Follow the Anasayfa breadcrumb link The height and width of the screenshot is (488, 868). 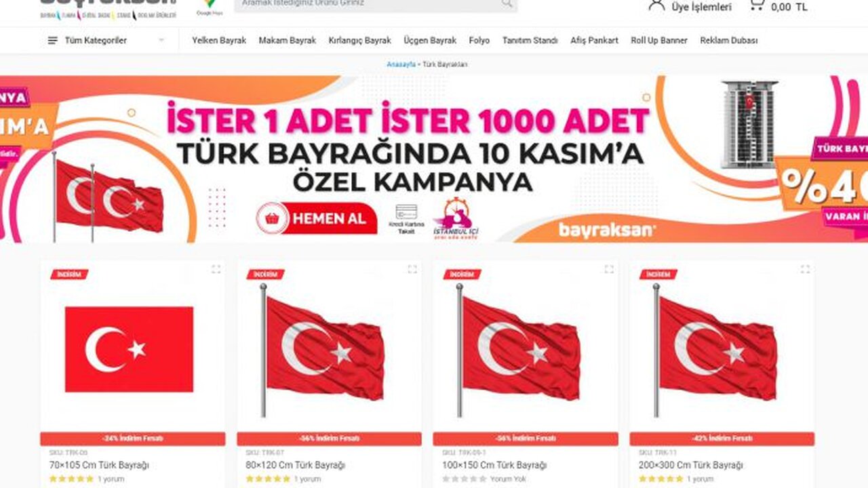[401, 64]
